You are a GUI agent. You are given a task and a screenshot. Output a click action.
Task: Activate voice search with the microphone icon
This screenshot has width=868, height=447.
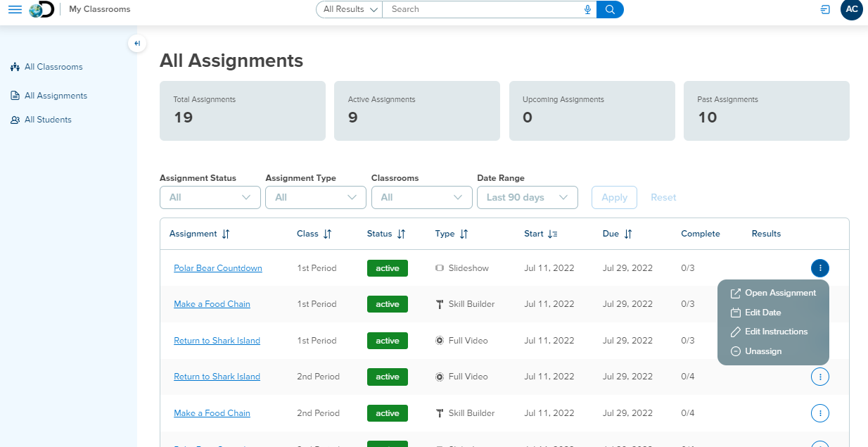(587, 9)
